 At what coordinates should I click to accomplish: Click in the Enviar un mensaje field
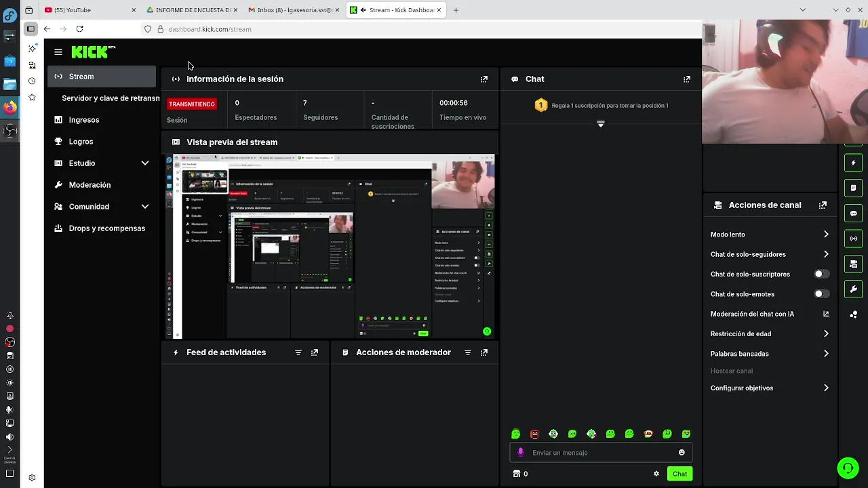pos(600,453)
